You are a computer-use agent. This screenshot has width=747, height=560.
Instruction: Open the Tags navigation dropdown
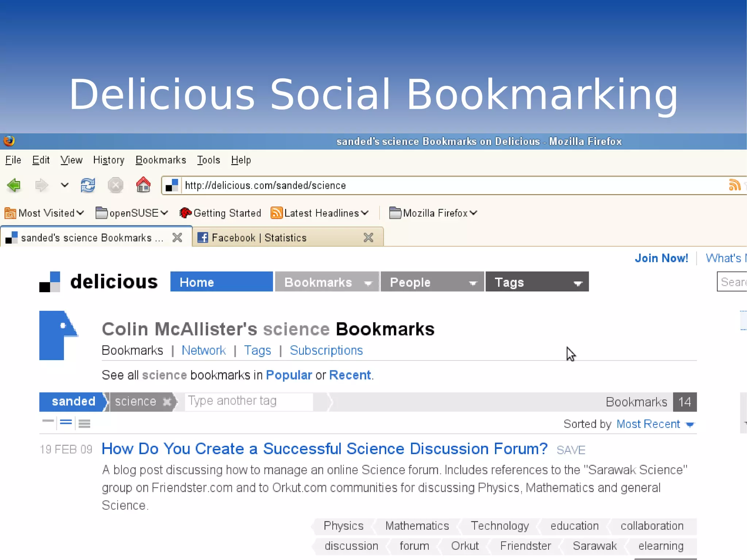537,282
